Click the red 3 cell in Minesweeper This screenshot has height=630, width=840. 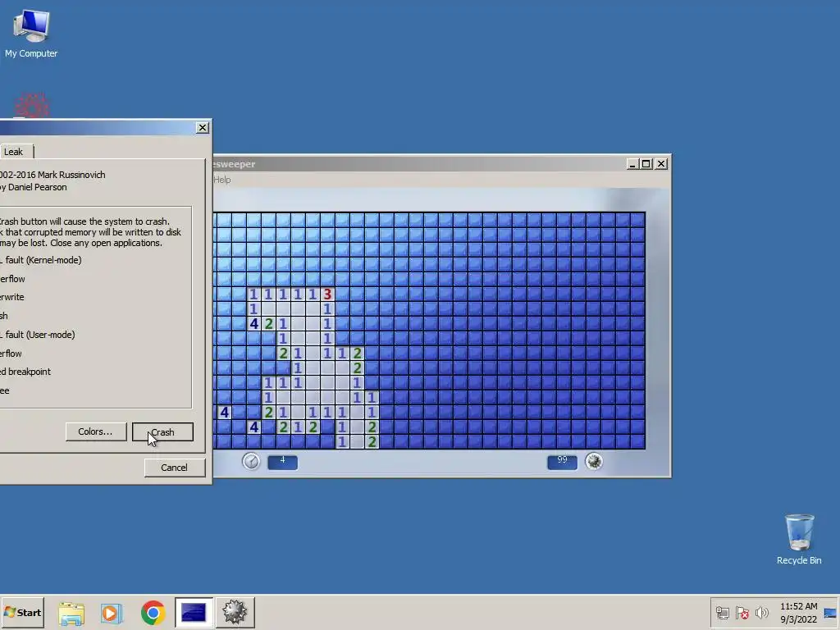327,294
